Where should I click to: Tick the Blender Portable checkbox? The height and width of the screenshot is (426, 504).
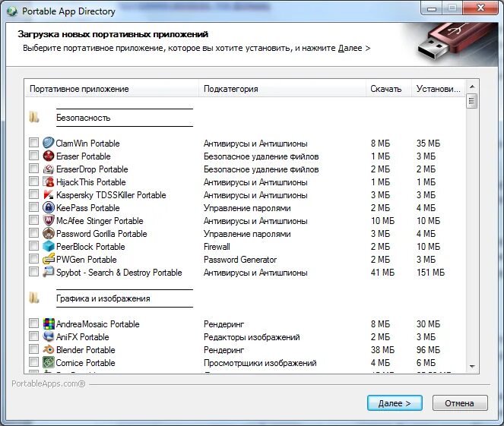[33, 349]
